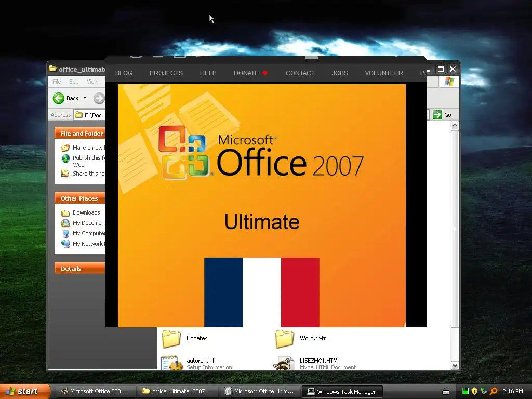Image resolution: width=532 pixels, height=399 pixels.
Task: Click the on-screen keyboard taskbar icon
Action: (x=446, y=392)
